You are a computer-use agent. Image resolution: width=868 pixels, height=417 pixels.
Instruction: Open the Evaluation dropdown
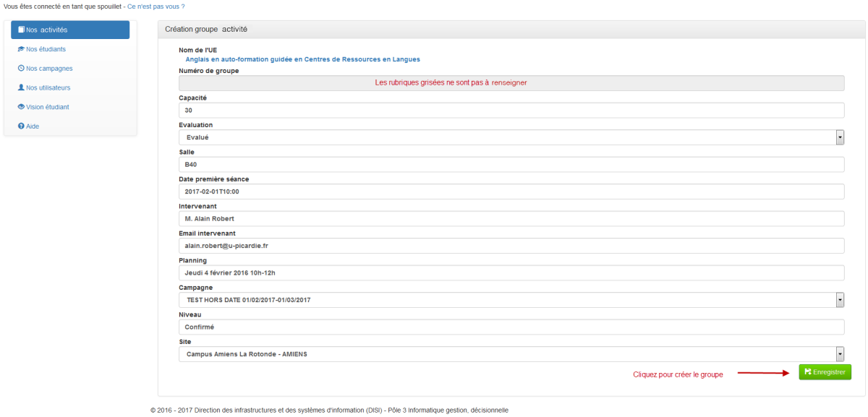(511, 137)
